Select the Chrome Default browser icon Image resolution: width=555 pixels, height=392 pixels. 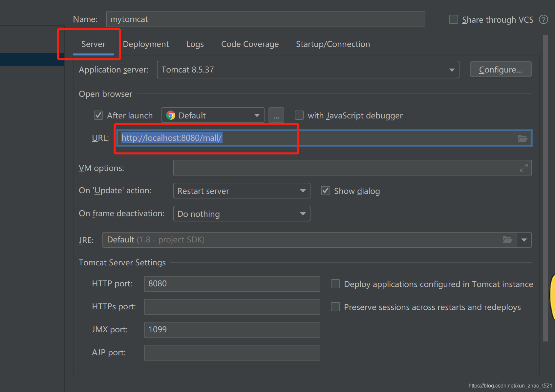tap(171, 115)
